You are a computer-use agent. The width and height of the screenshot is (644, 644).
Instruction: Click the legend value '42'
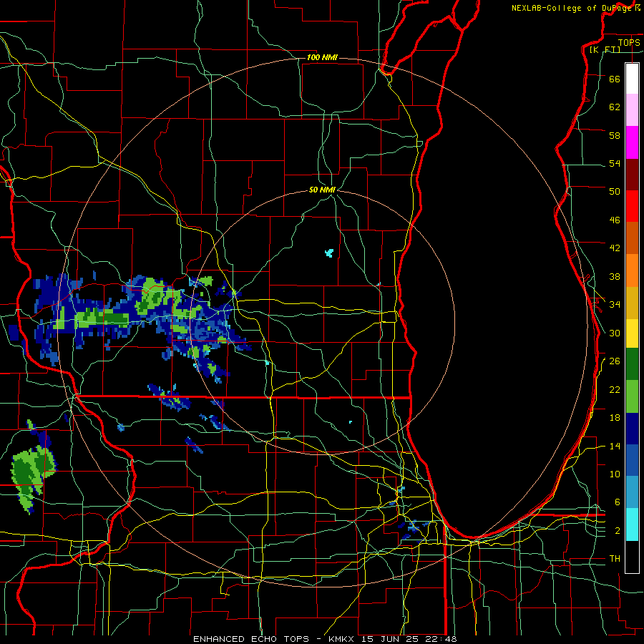[615, 248]
